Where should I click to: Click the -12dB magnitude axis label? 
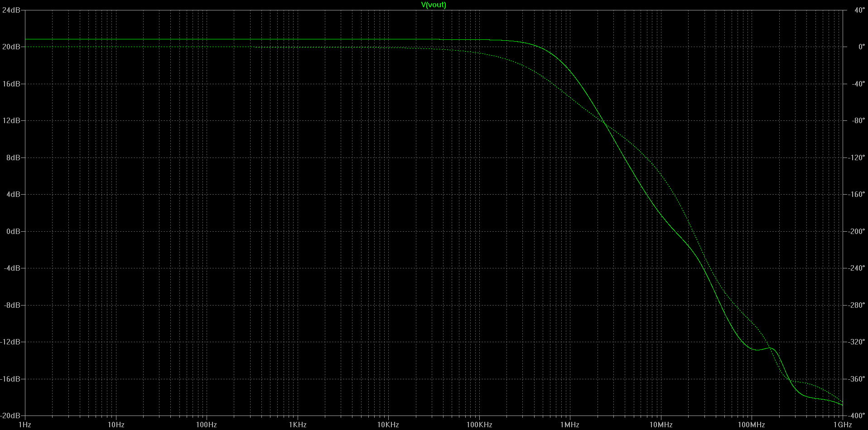click(10, 342)
